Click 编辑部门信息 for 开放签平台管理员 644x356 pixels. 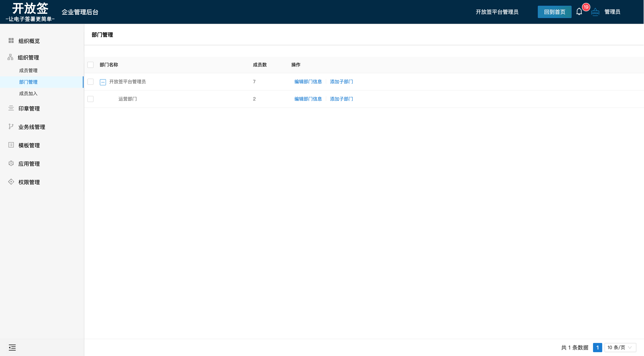(x=308, y=82)
